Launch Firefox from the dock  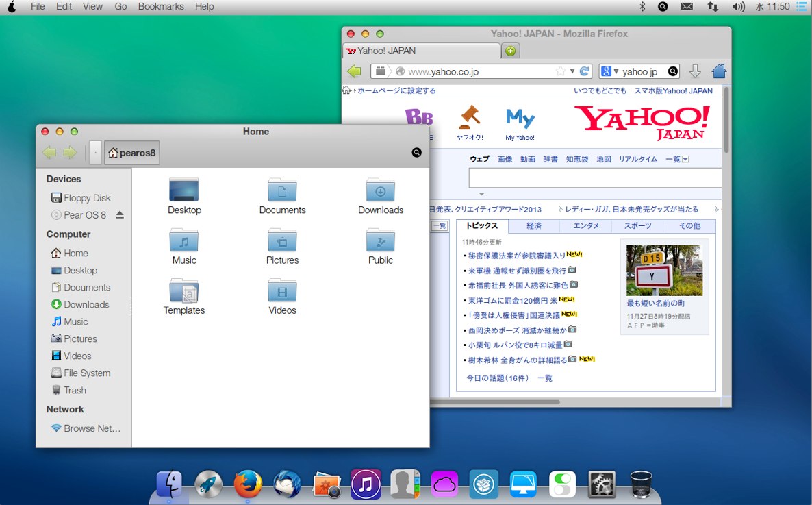tap(248, 484)
